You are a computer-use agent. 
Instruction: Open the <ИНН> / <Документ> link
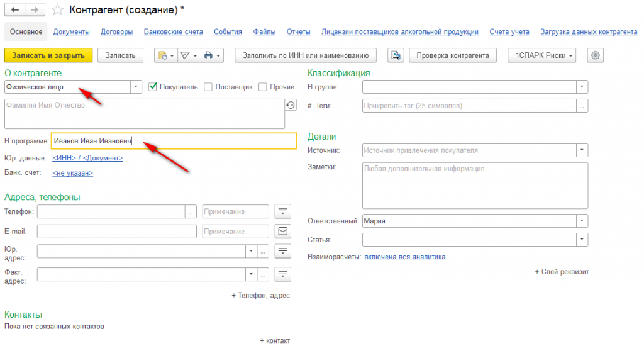point(87,158)
